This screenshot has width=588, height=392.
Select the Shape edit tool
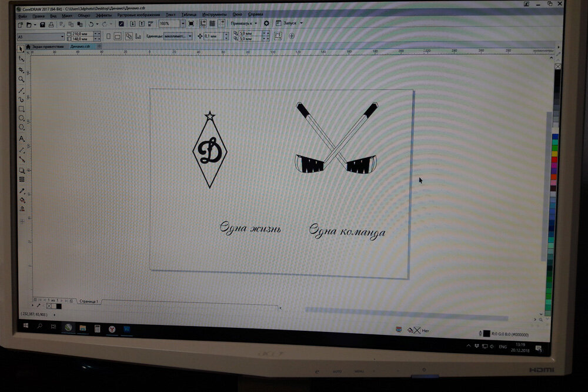[21, 59]
